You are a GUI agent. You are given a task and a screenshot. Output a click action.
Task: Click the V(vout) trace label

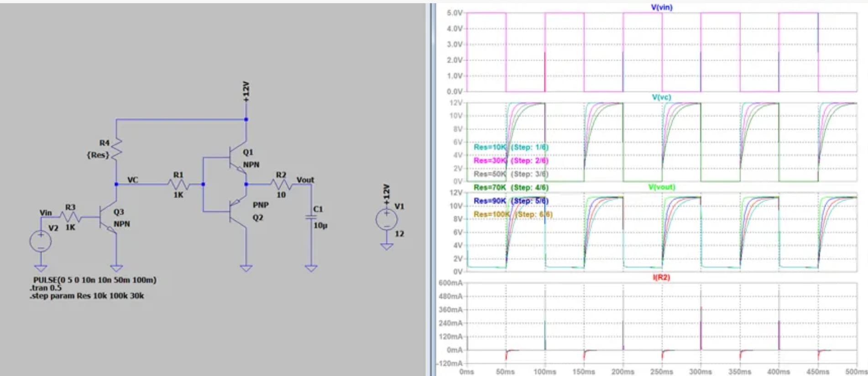coord(661,187)
